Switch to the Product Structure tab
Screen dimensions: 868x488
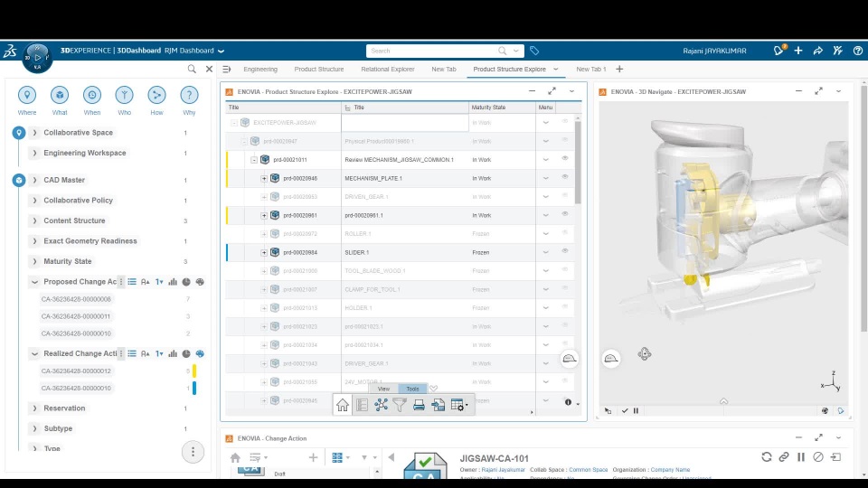(x=319, y=70)
